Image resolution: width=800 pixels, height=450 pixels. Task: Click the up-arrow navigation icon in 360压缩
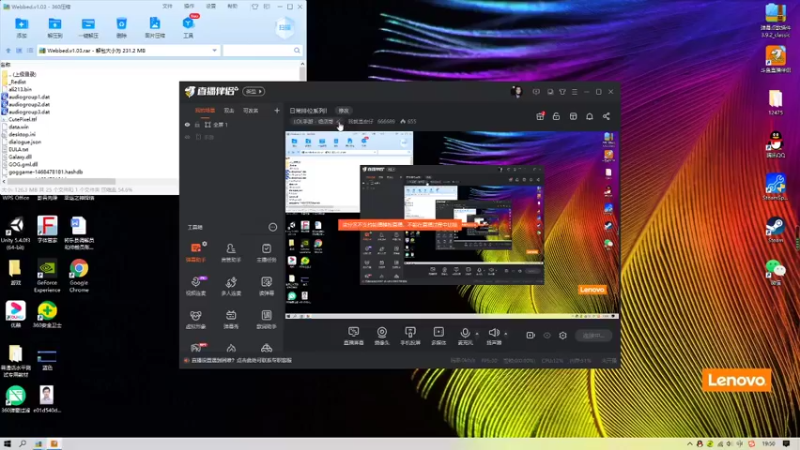8,51
